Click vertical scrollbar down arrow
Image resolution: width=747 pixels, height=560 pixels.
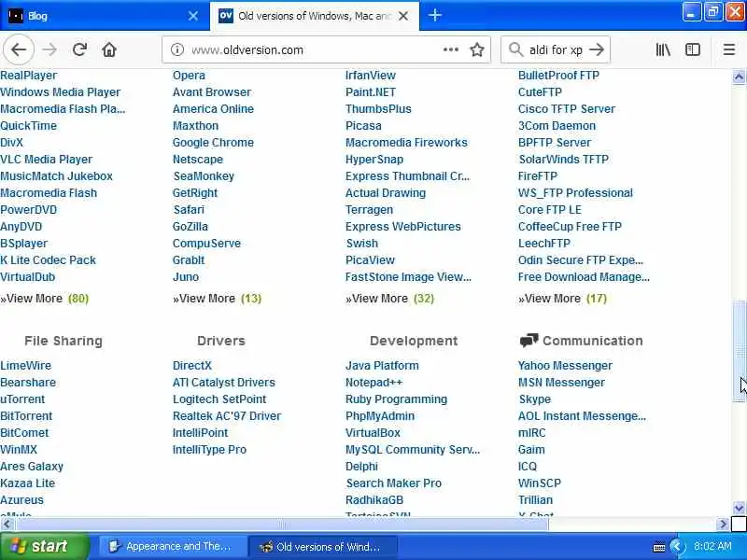739,508
